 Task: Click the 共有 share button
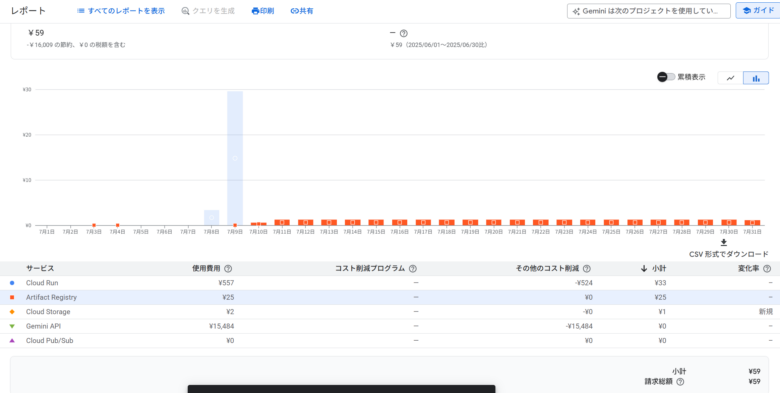click(x=302, y=11)
